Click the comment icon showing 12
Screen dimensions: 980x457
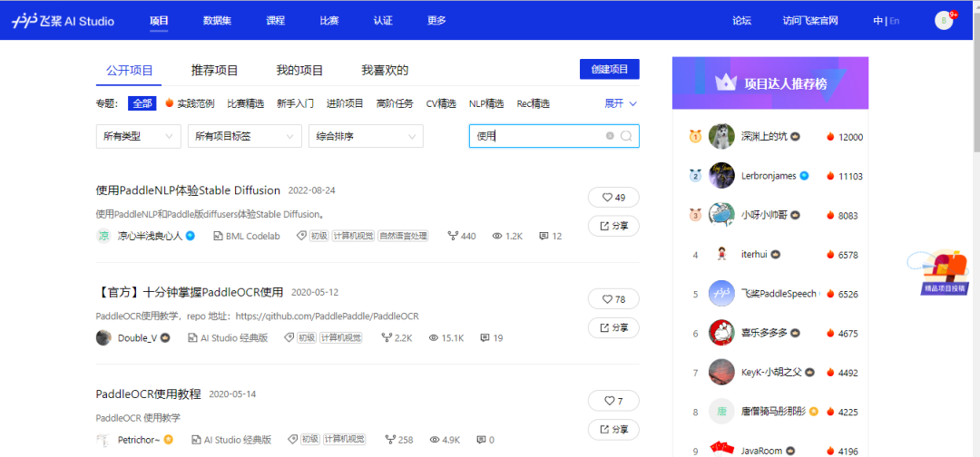pyautogui.click(x=544, y=236)
